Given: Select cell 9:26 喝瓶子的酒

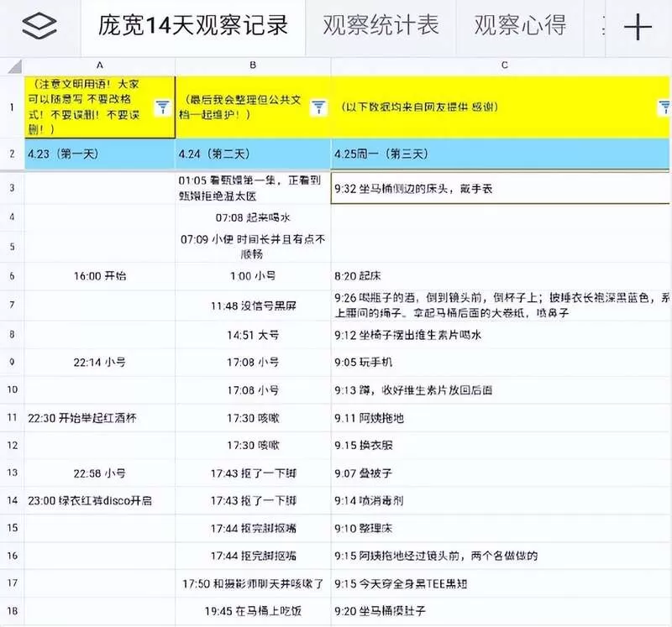Looking at the screenshot, I should 501,305.
